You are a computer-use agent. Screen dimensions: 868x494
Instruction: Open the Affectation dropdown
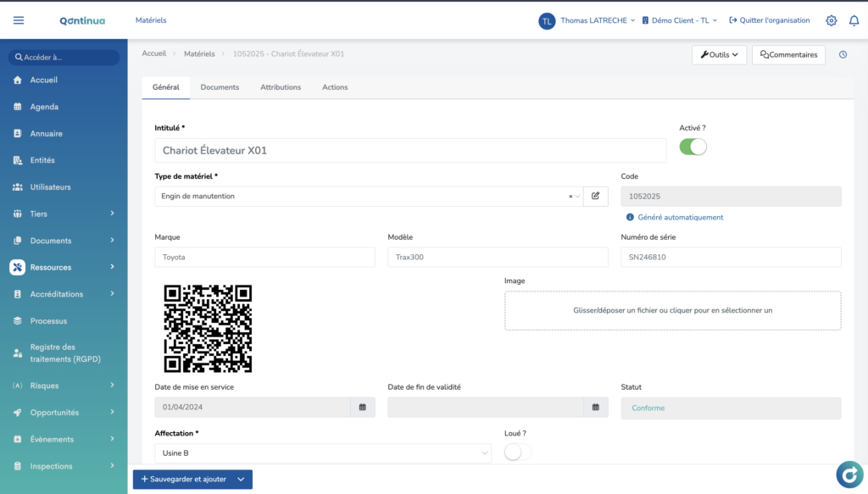[322, 453]
